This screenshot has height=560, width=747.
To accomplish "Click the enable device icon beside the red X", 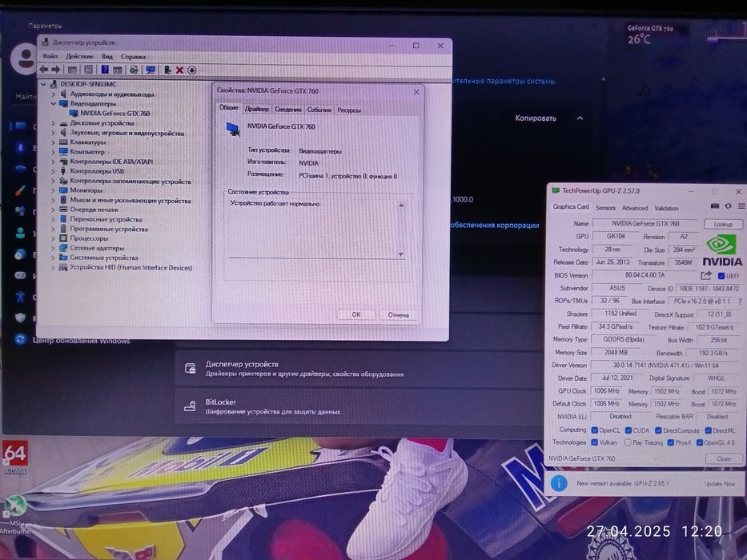I will (x=167, y=70).
